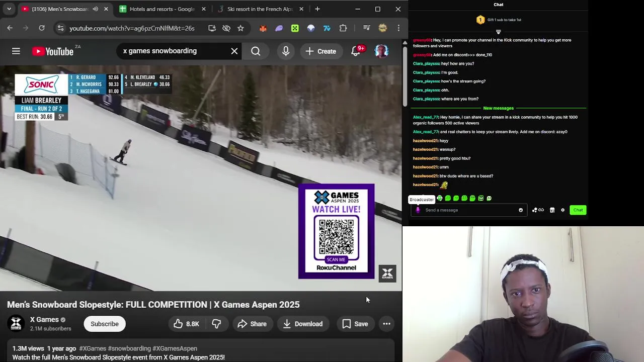This screenshot has height=362, width=644.
Task: Go back in browser history
Action: point(10,28)
